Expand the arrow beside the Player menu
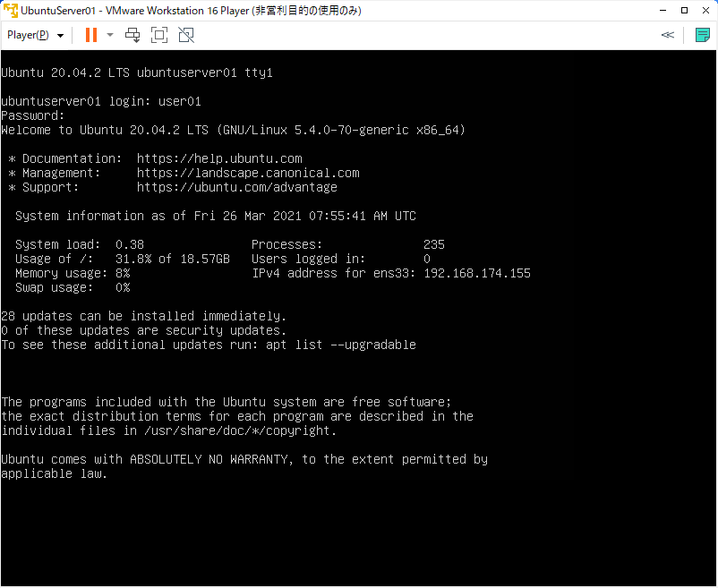 [60, 36]
